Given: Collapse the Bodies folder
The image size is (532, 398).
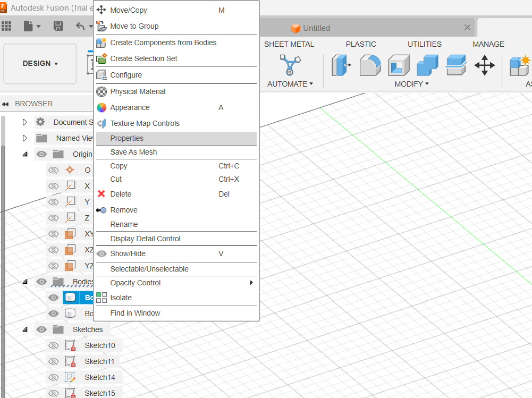Looking at the screenshot, I should [25, 282].
